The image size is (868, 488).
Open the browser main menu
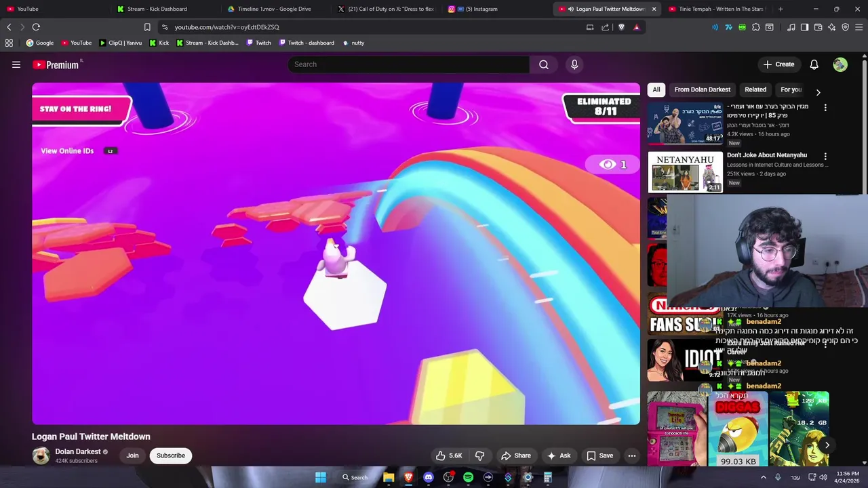tap(859, 27)
